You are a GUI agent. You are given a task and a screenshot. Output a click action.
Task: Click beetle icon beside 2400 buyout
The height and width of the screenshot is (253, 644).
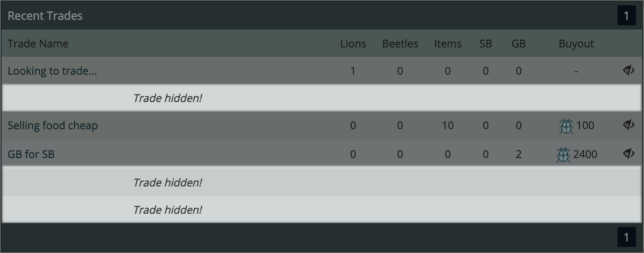tap(563, 155)
